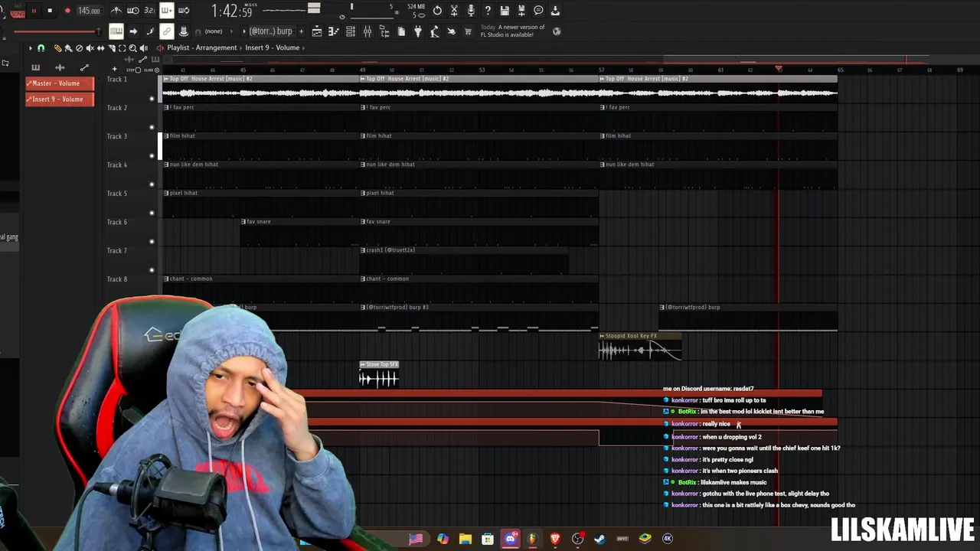Pause playback using the pause button
This screenshot has height=551, width=980.
pos(34,11)
